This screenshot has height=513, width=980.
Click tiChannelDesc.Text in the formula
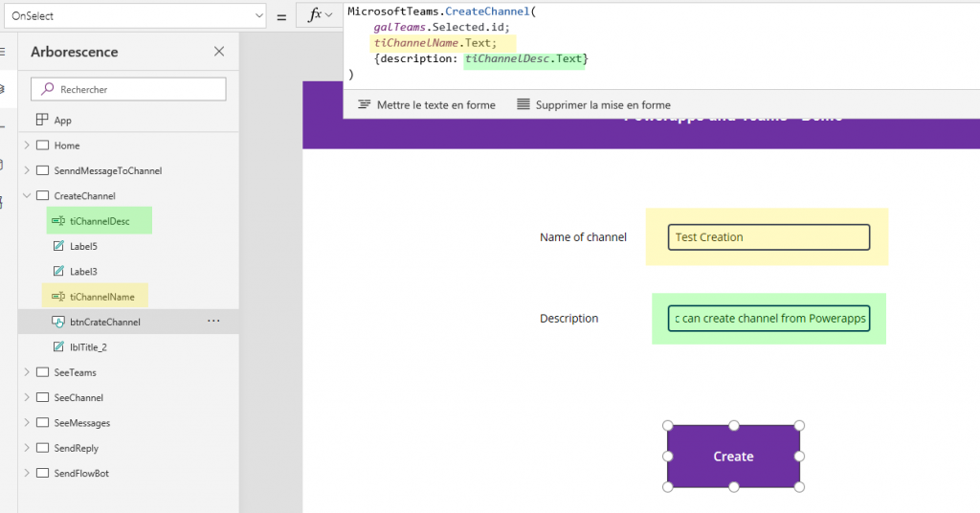523,58
